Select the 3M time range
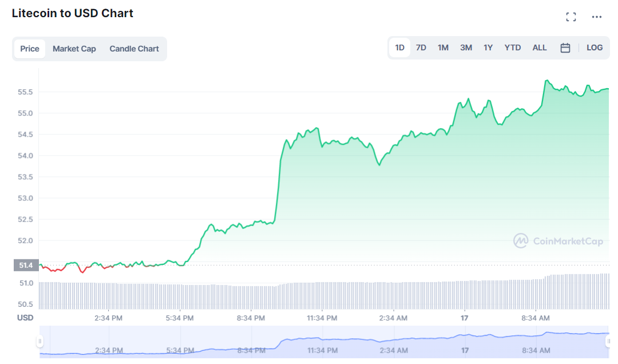The image size is (618, 364). [466, 48]
